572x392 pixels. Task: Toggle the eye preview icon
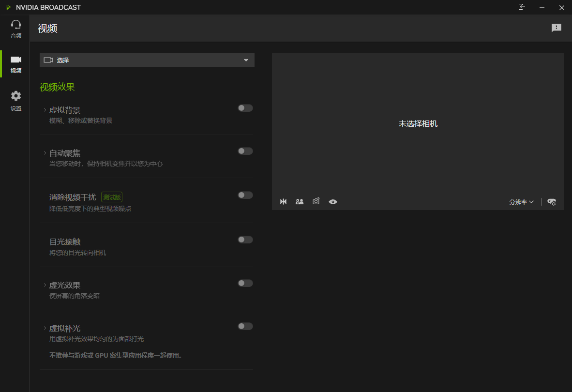point(332,202)
